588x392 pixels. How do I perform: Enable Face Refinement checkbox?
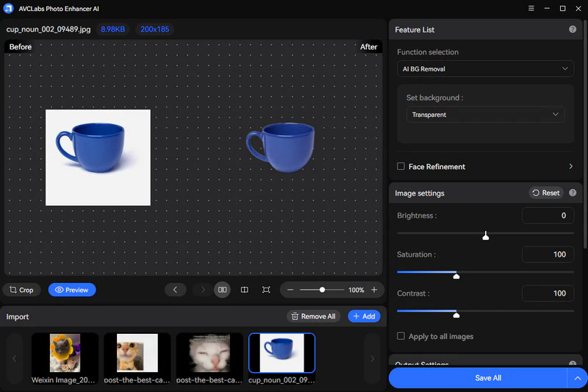pyautogui.click(x=401, y=166)
